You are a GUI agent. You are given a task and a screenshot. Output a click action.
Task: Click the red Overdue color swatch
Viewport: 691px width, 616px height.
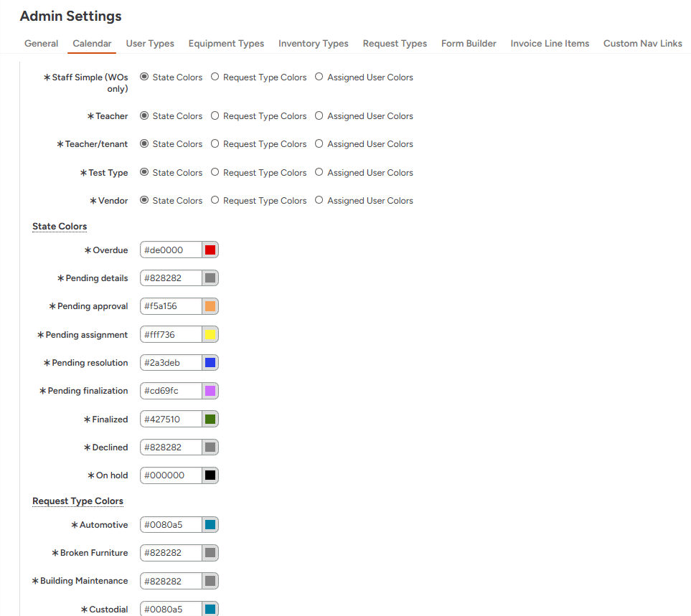[210, 250]
